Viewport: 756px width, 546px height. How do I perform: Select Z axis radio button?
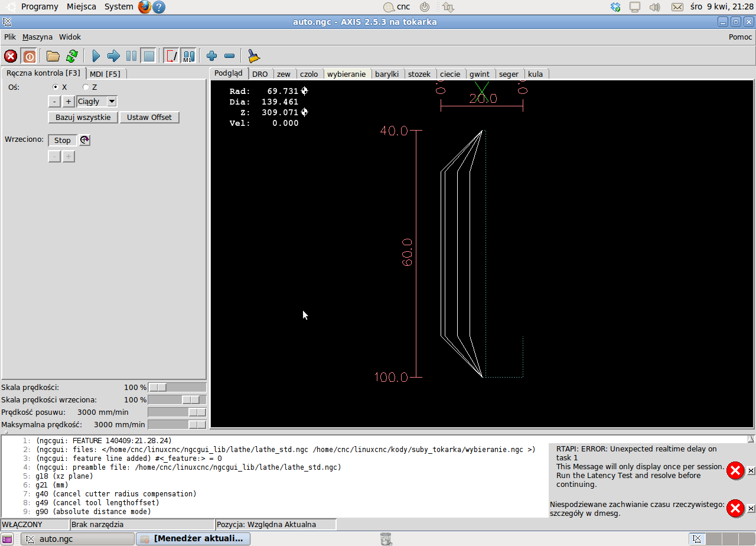pos(86,87)
